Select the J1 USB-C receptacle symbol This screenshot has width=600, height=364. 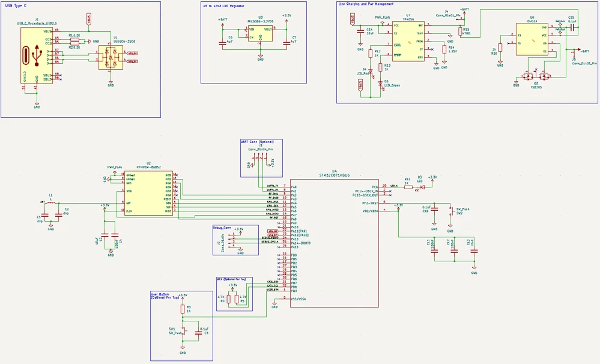click(x=37, y=55)
